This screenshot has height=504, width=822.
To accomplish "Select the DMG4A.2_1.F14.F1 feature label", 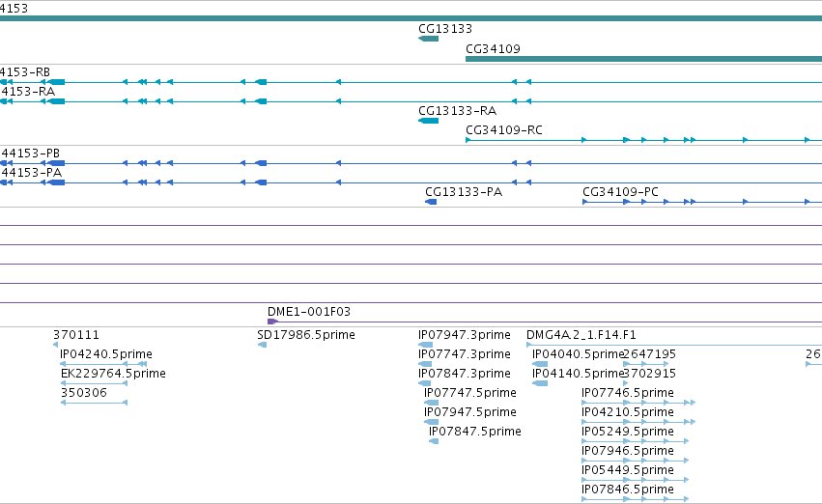I will [x=581, y=335].
